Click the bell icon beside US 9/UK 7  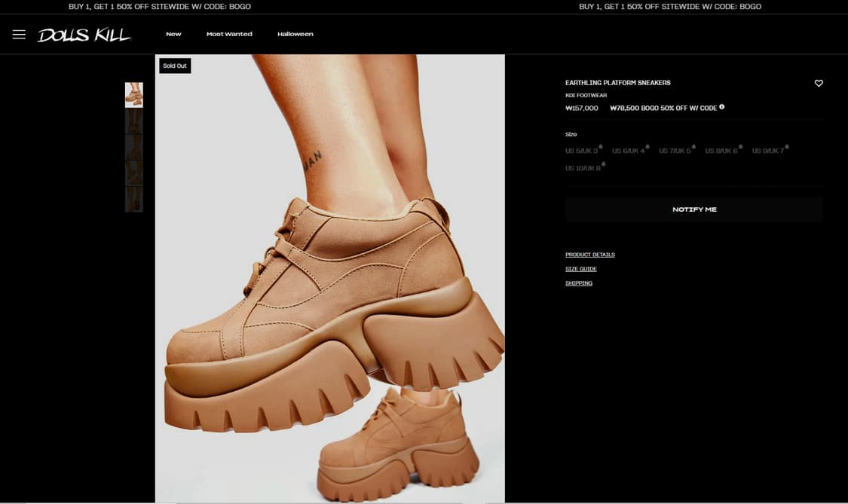(x=787, y=147)
